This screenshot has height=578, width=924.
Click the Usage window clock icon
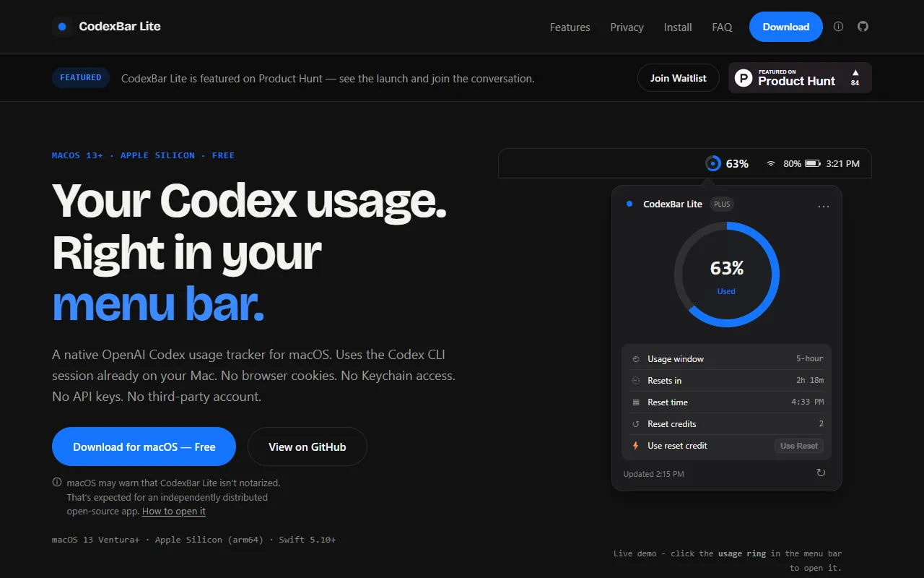[x=635, y=359]
